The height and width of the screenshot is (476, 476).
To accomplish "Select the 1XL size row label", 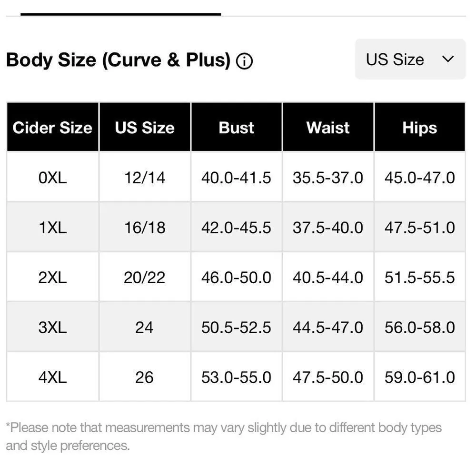I will pos(52,228).
